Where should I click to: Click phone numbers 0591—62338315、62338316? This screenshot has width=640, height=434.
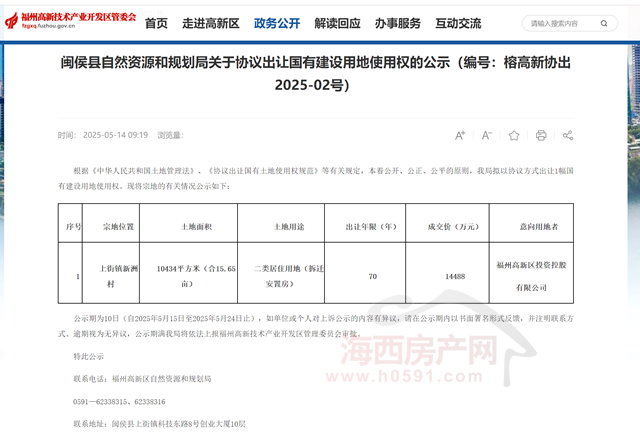click(119, 402)
